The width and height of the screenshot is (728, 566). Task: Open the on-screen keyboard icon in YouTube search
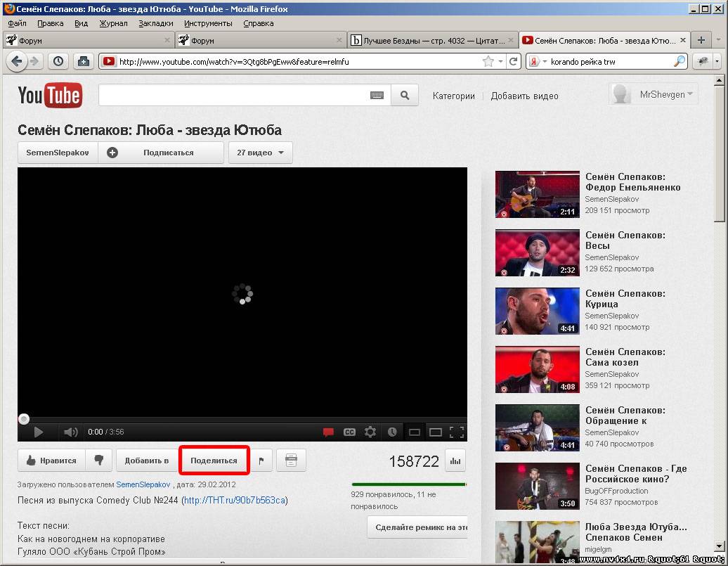pyautogui.click(x=377, y=95)
